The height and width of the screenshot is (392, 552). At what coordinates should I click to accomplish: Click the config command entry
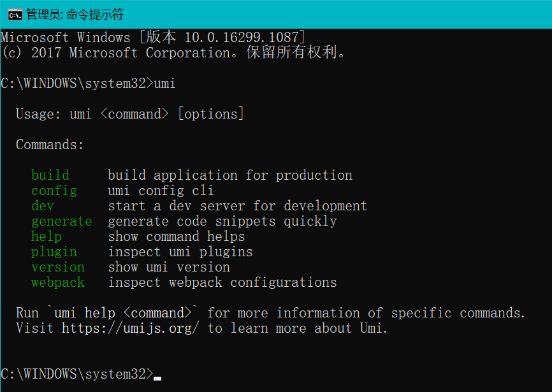(x=54, y=190)
